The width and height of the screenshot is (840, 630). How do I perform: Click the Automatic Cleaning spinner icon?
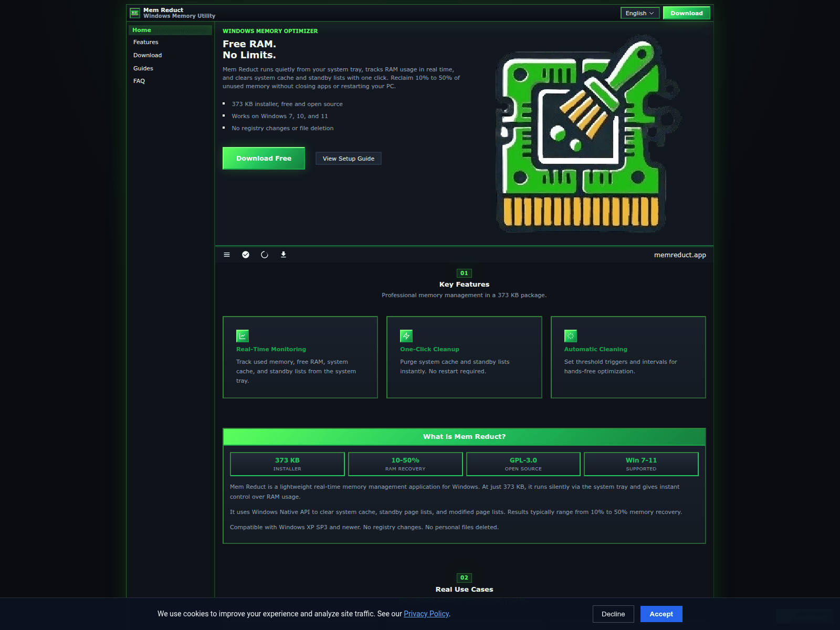coord(571,336)
